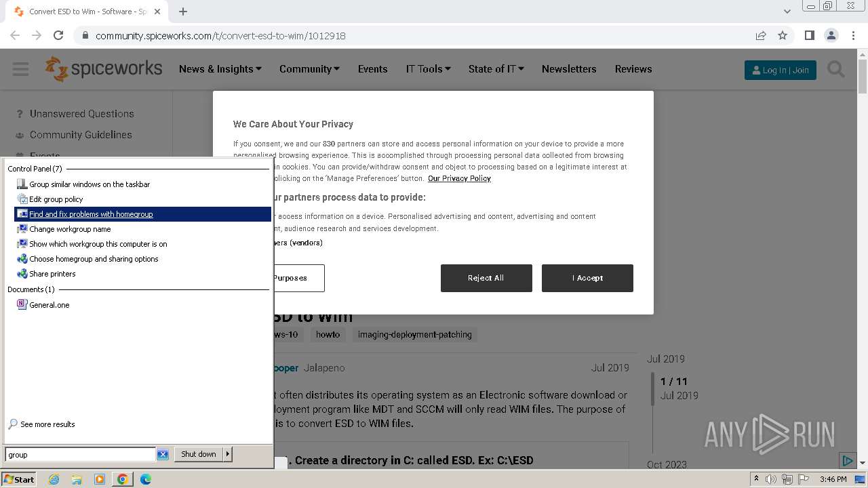Expand the Community dropdown
The height and width of the screenshot is (488, 868).
(309, 69)
